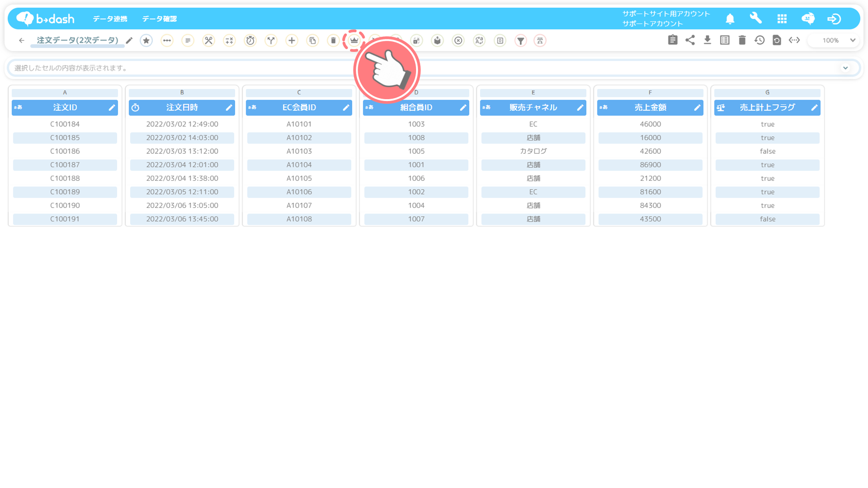
Task: Edit the 販売チャネル column header pencil
Action: click(580, 107)
